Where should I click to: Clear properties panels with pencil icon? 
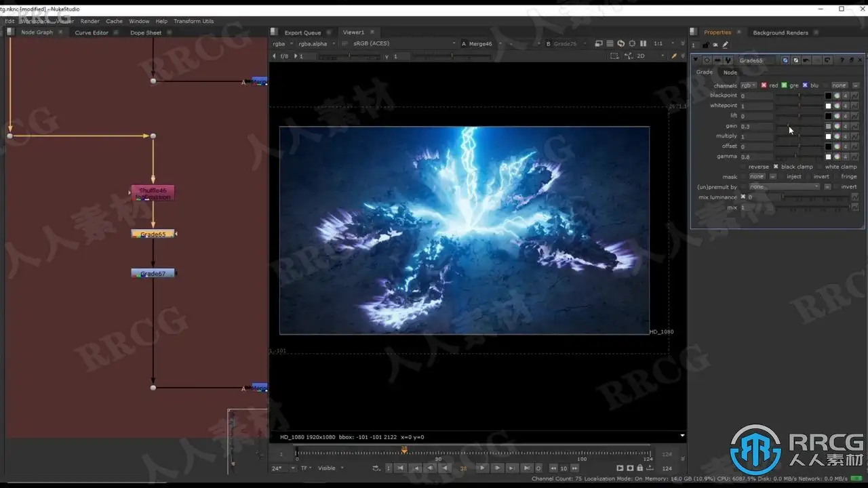click(725, 45)
